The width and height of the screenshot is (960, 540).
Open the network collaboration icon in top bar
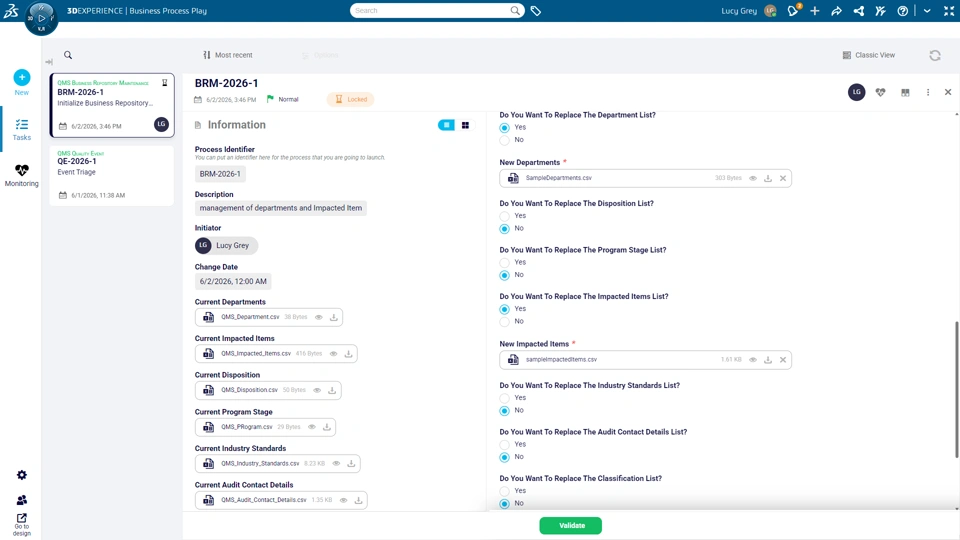coord(858,10)
